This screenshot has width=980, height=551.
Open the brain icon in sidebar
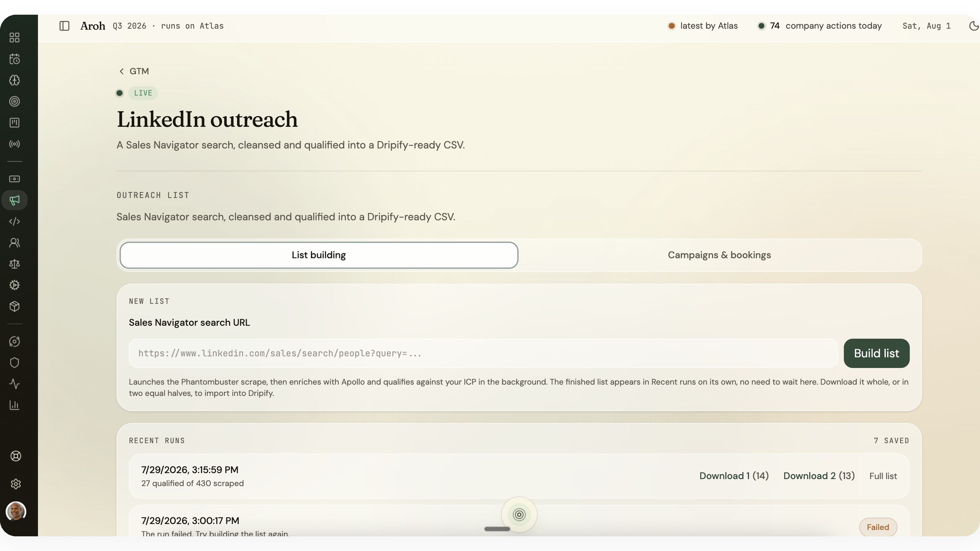click(14, 80)
